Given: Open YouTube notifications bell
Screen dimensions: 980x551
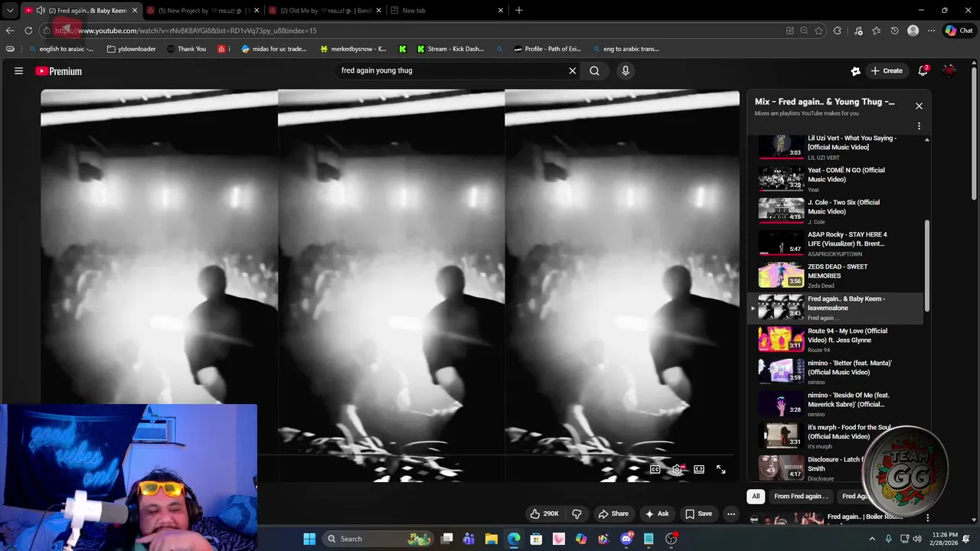Looking at the screenshot, I should (923, 70).
